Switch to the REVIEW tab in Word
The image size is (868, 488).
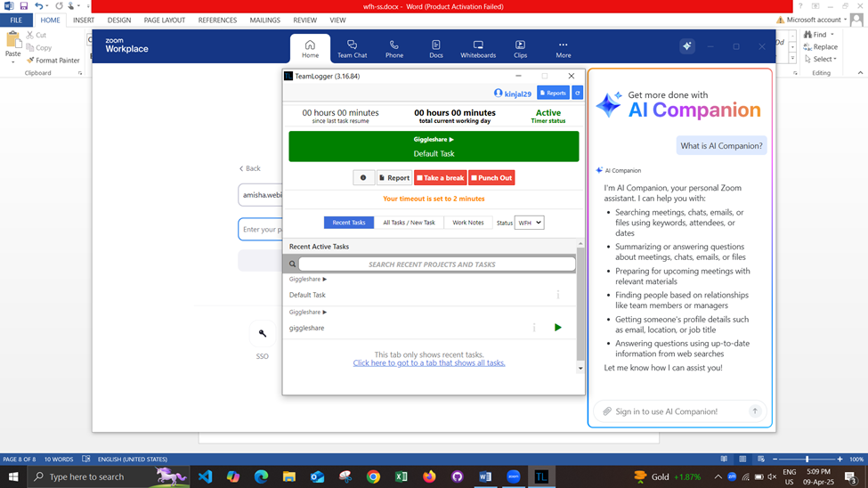(x=305, y=20)
